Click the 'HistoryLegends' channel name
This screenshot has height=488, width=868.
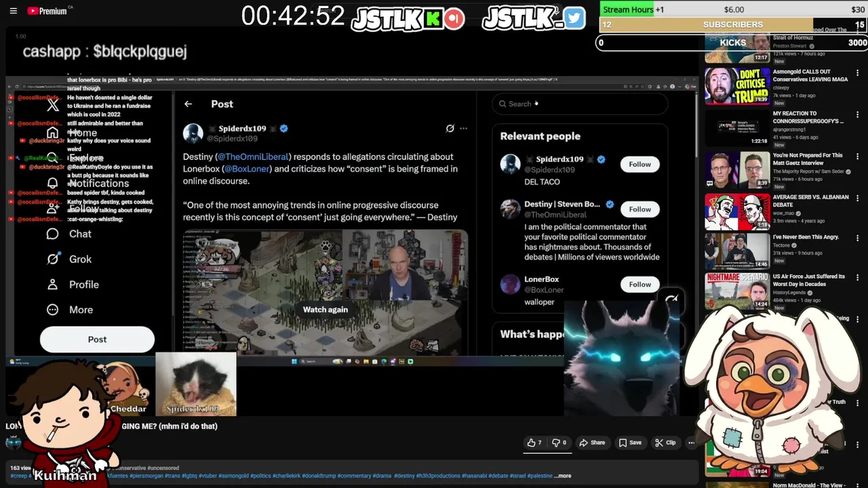[790, 292]
